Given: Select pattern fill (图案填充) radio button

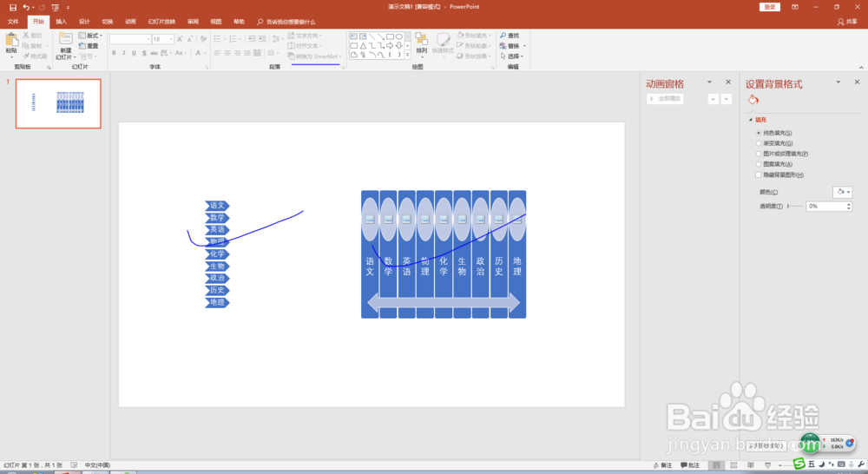Looking at the screenshot, I should pos(759,164).
